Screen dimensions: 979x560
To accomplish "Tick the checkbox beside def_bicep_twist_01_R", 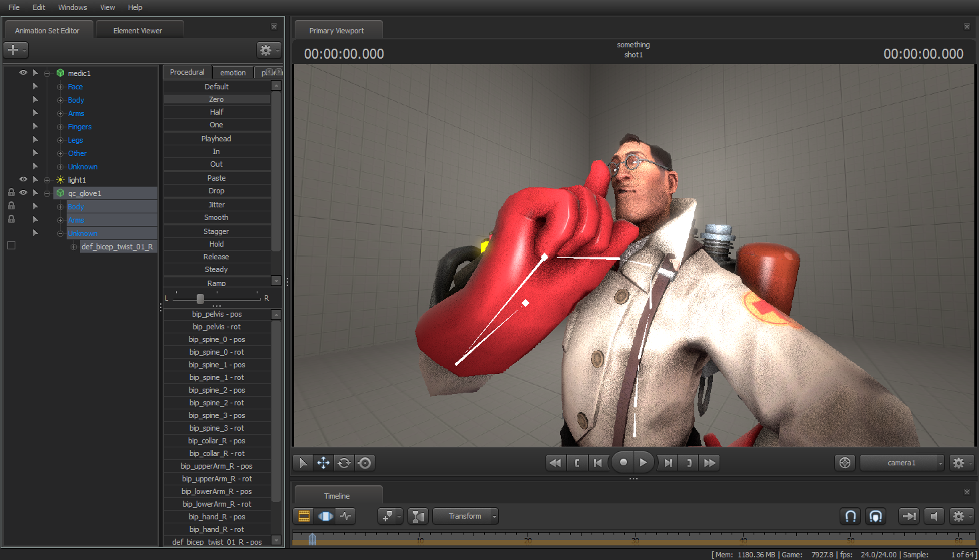I will tap(11, 245).
